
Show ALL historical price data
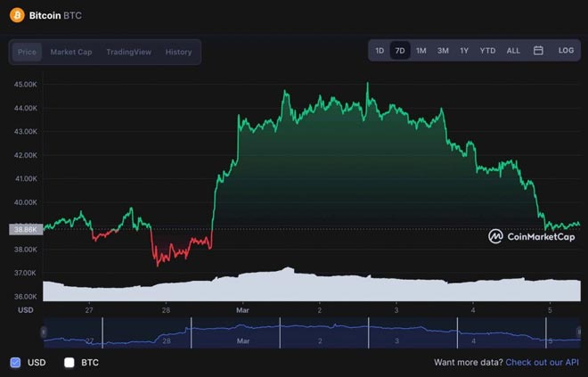pos(513,51)
